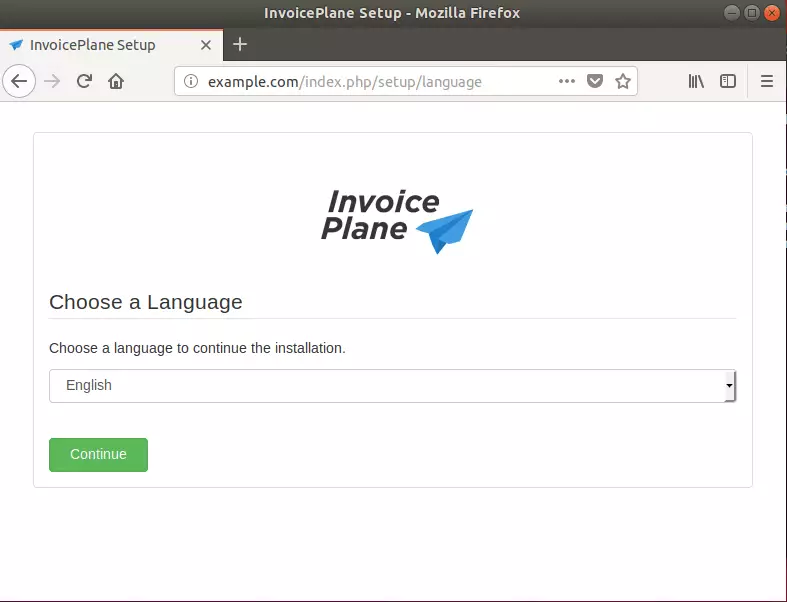Open the English language dropdown
Image resolution: width=787 pixels, height=602 pixels.
[x=392, y=386]
